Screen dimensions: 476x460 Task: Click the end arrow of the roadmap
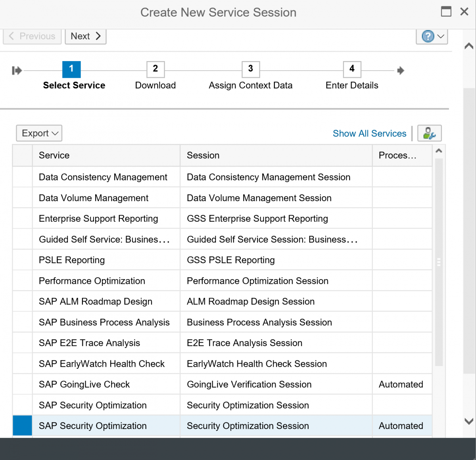[x=401, y=70]
